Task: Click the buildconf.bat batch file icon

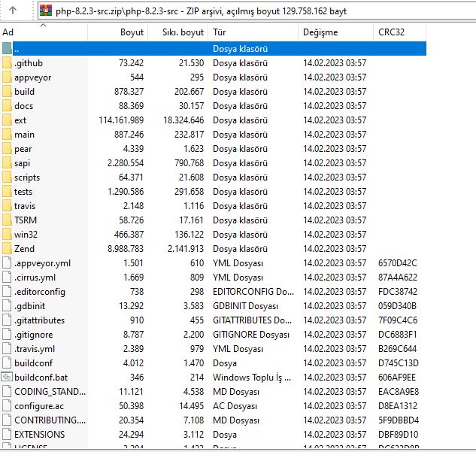Action: [x=7, y=378]
